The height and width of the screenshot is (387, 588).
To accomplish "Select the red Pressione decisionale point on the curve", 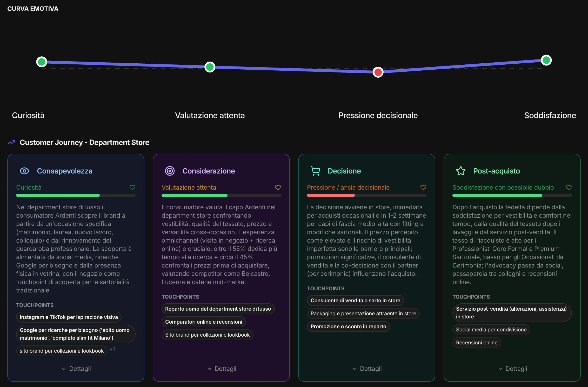I will coord(378,72).
